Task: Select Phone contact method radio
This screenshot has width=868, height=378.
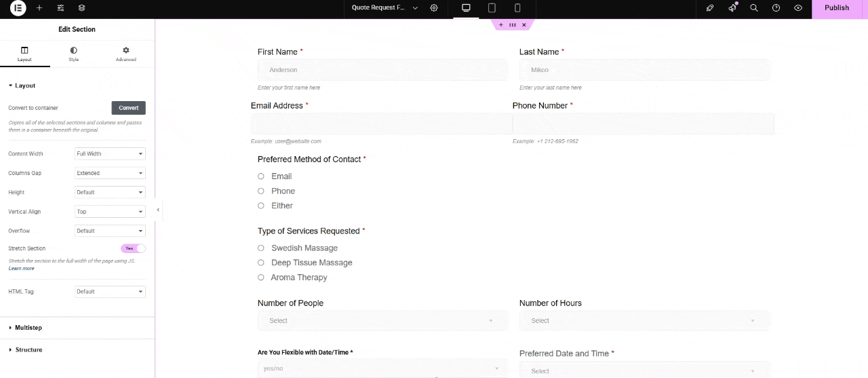Action: 261,191
